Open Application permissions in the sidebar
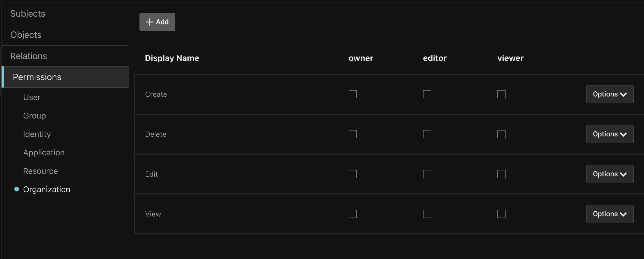This screenshot has height=259, width=644. [44, 153]
